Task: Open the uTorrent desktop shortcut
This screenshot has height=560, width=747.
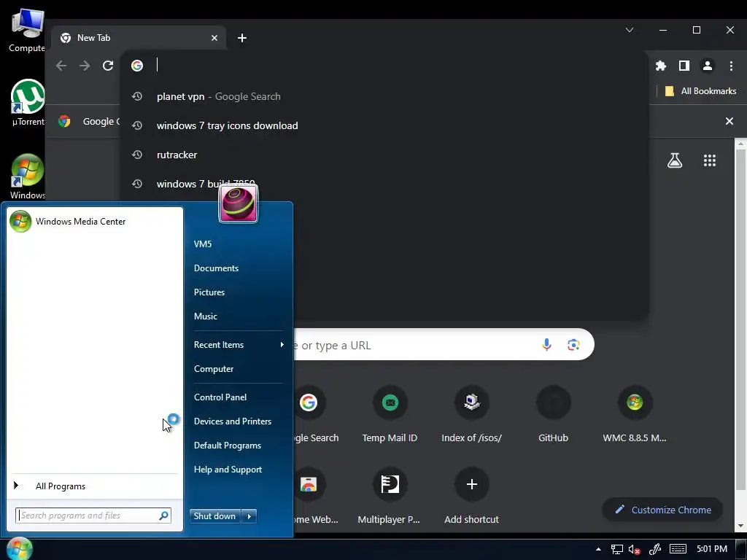Action: [x=28, y=103]
